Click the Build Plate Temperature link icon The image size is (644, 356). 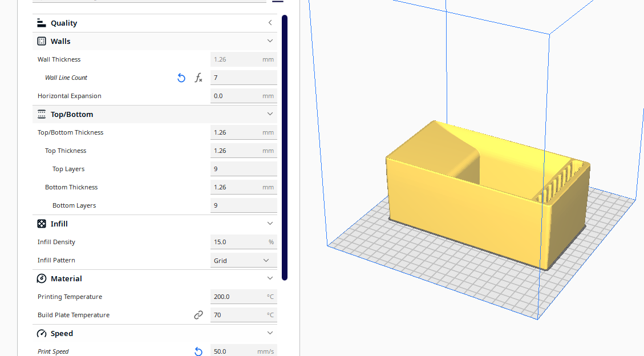[x=199, y=315]
